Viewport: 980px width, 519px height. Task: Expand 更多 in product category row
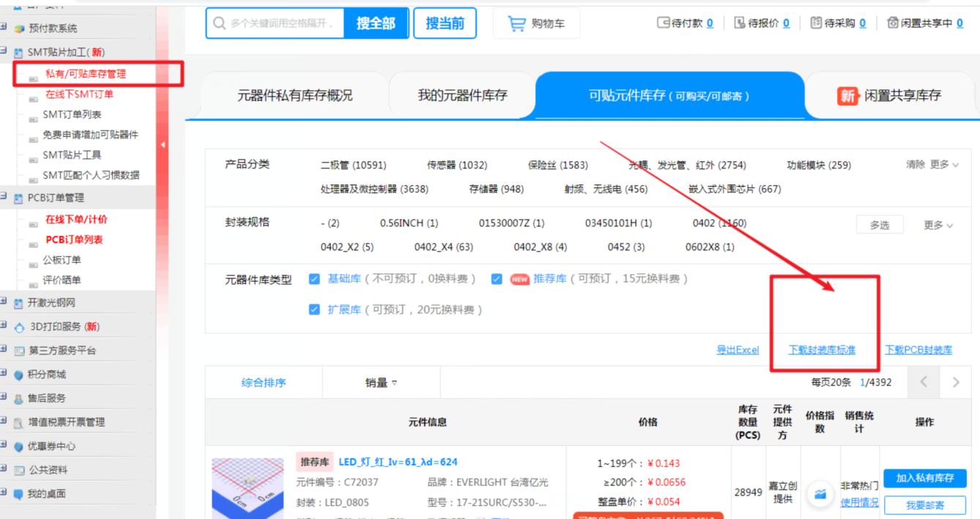coord(943,165)
